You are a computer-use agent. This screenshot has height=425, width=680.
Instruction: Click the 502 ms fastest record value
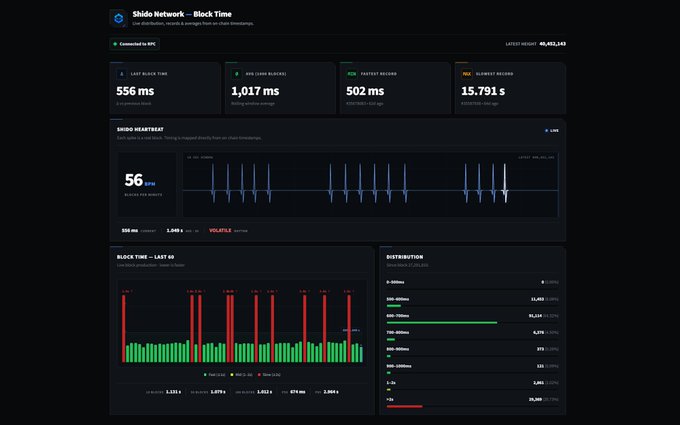pyautogui.click(x=365, y=91)
